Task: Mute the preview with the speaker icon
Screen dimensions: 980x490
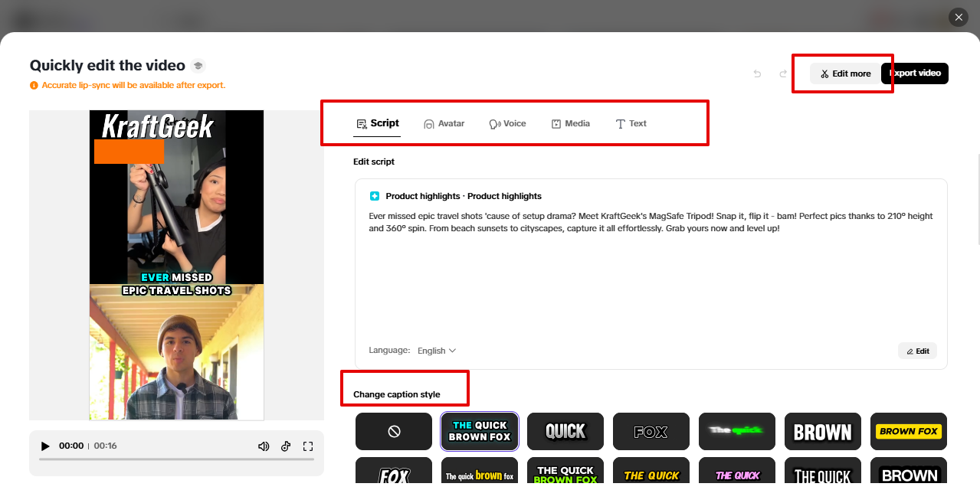Action: pyautogui.click(x=264, y=446)
